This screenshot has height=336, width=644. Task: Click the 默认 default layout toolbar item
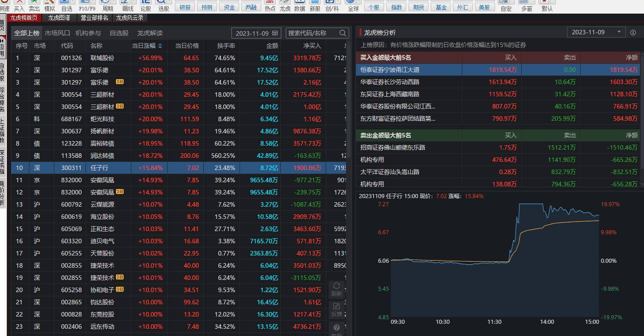click(547, 6)
